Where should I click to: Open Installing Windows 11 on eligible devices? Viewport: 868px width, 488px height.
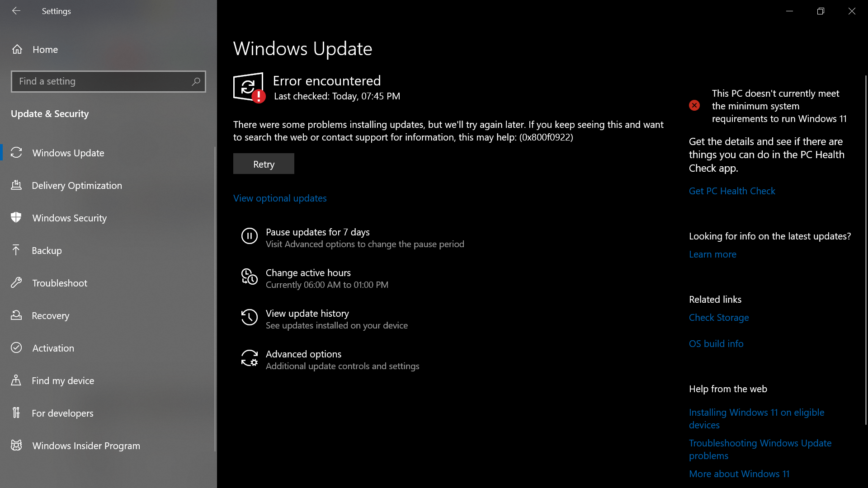pyautogui.click(x=757, y=418)
